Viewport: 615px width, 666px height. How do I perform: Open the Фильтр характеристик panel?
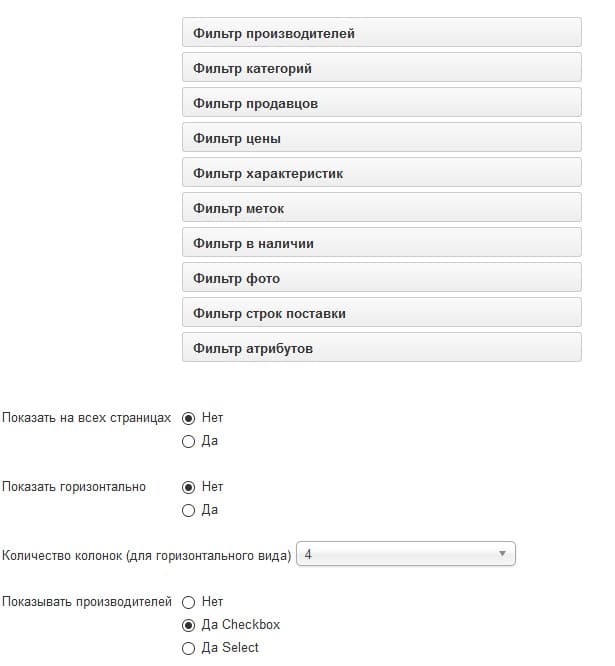point(382,172)
